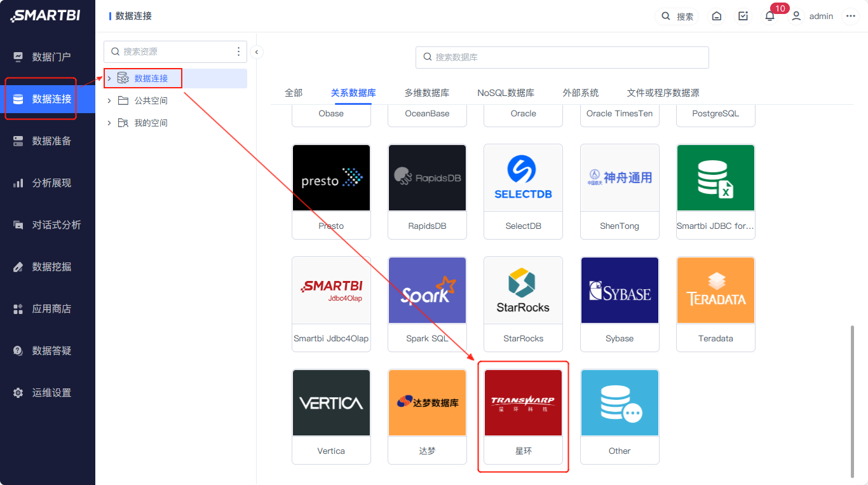The height and width of the screenshot is (485, 868).
Task: Navigate to 数据挖掘 in the sidebar
Action: coord(48,267)
